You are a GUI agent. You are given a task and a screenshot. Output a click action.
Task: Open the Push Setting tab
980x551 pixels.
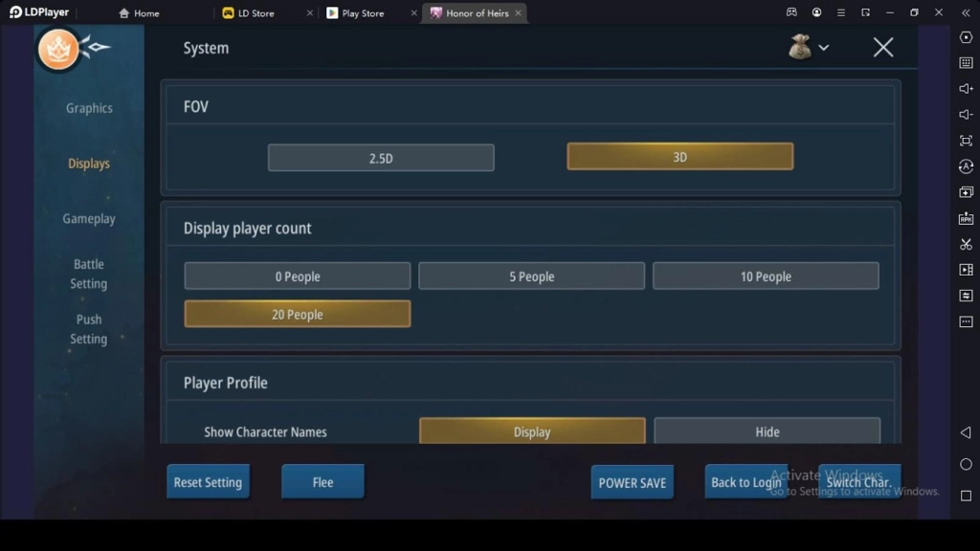coord(89,329)
